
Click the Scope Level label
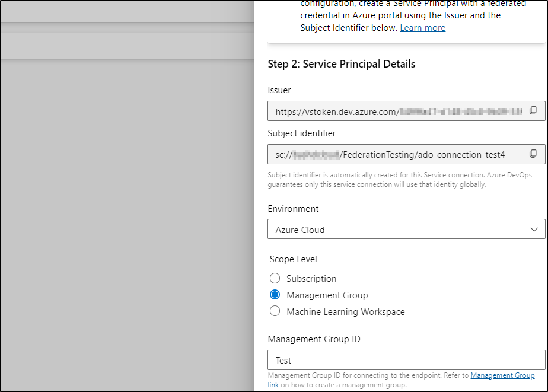point(293,259)
